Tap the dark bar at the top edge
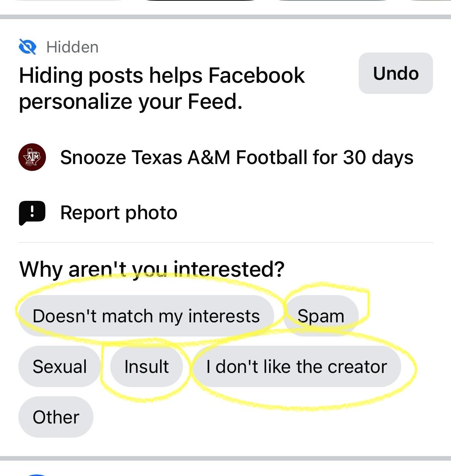Screen dimensions: 451x476 point(201,1)
